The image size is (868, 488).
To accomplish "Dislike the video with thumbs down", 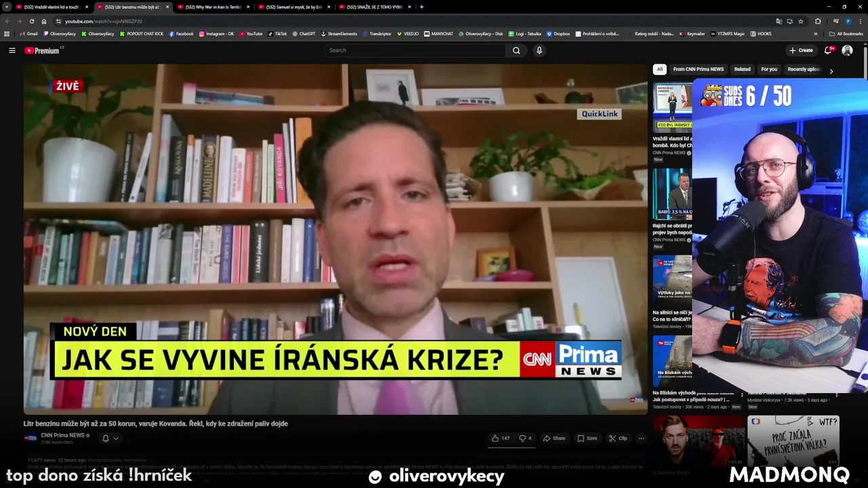I will (526, 439).
